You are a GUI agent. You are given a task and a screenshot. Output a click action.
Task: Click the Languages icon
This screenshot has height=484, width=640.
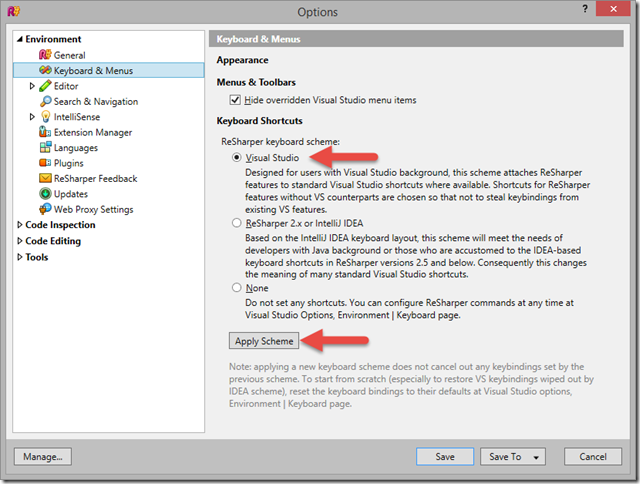click(45, 147)
